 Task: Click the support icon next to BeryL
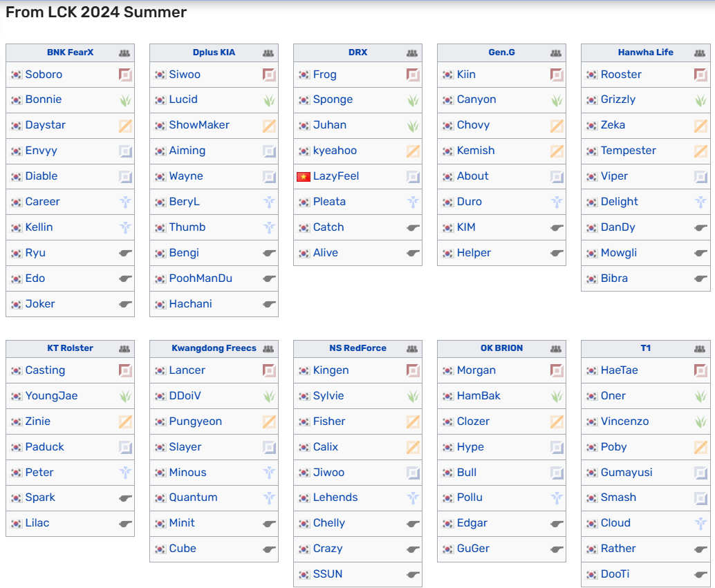[269, 202]
